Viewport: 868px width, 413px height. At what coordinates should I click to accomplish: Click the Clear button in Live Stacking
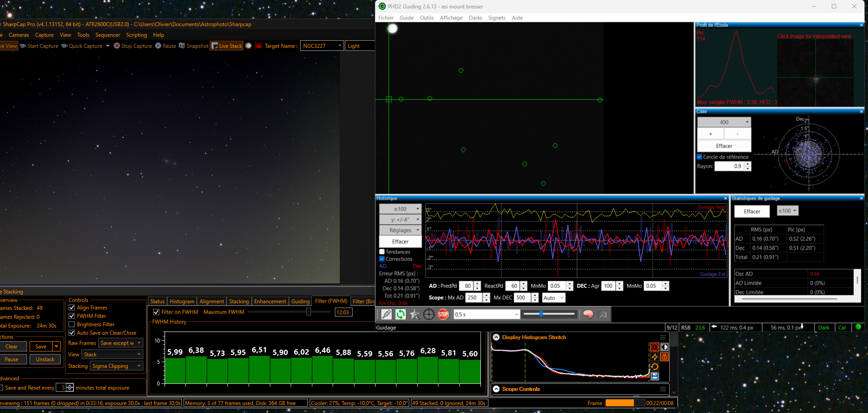(x=12, y=347)
